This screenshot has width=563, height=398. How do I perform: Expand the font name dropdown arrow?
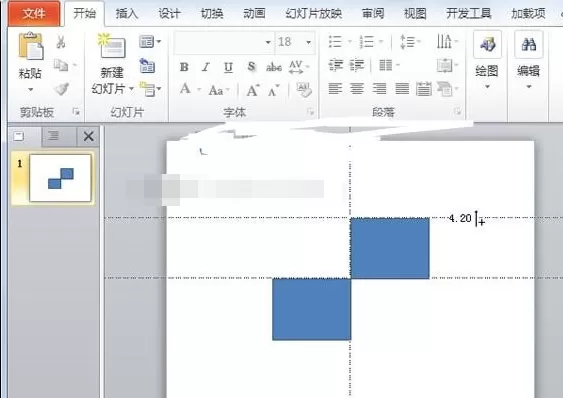pos(268,42)
